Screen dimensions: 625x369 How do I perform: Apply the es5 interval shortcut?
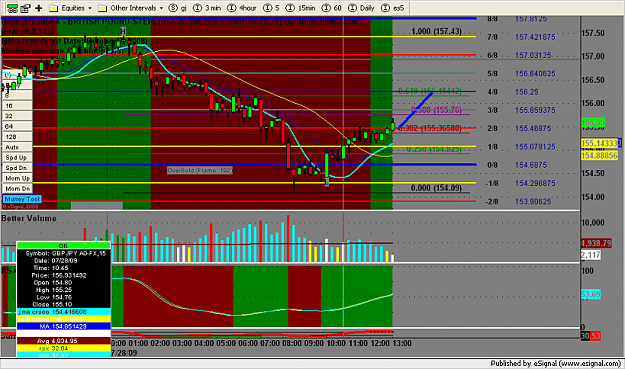pos(392,8)
